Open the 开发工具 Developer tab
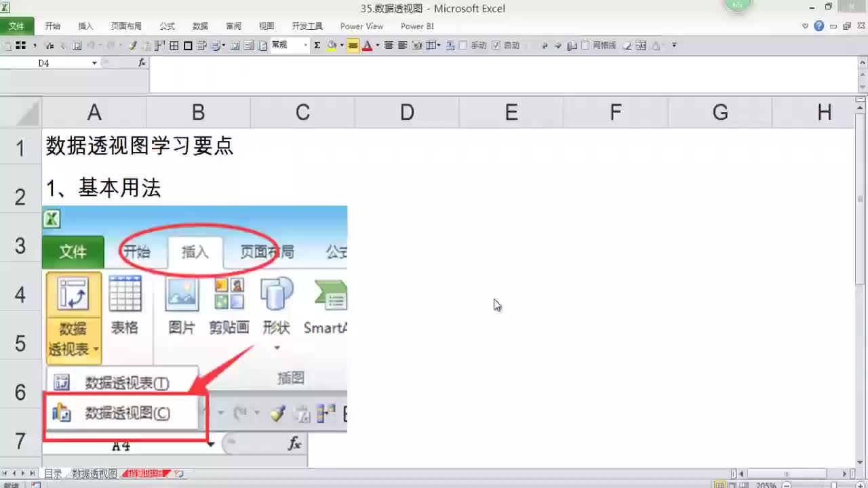 (x=307, y=26)
